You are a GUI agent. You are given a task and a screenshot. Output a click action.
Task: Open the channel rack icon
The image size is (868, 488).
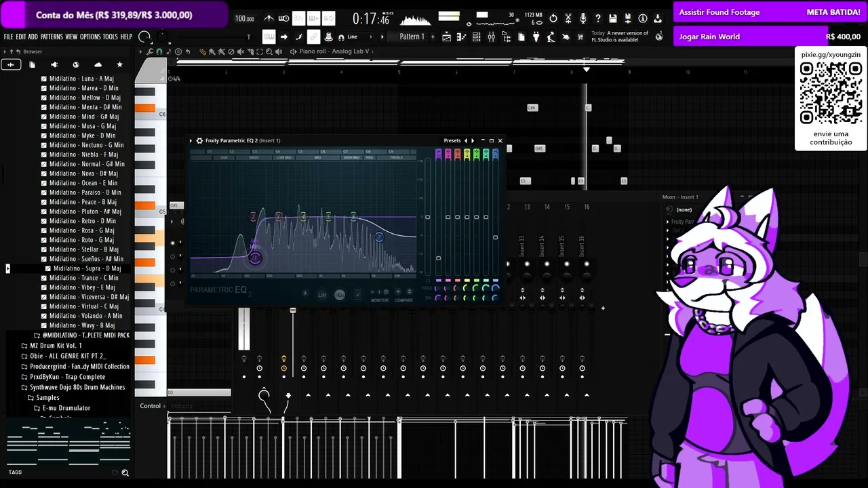tap(477, 37)
